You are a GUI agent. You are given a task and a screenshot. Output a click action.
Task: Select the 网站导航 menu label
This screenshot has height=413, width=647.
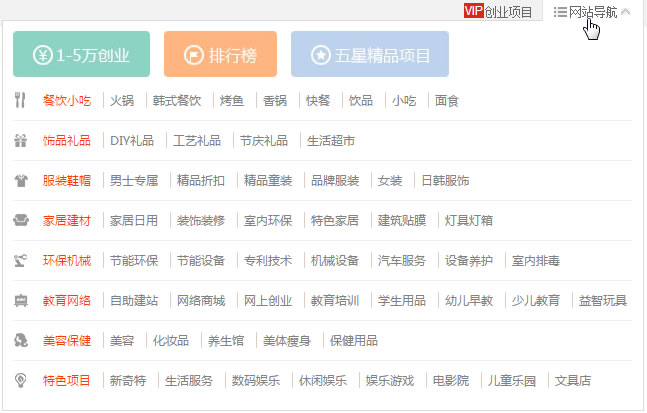[x=593, y=12]
